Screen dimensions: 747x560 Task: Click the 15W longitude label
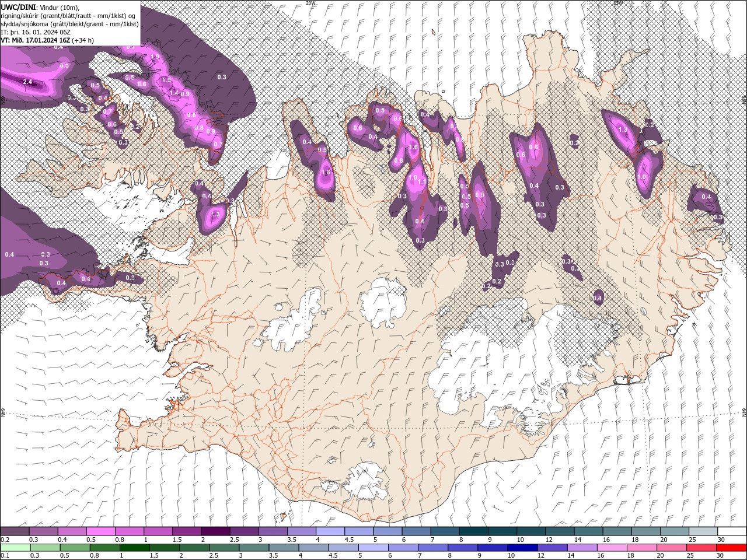(x=617, y=3)
